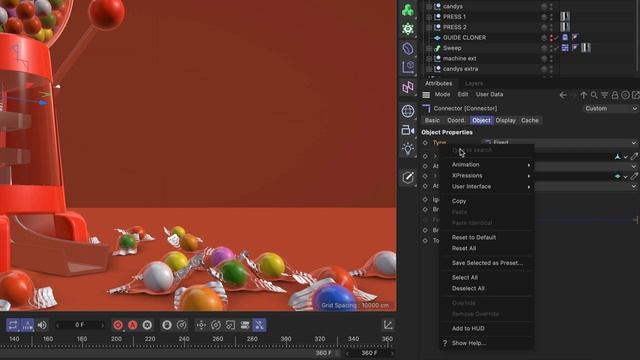Select the camera tool icon

408,130
